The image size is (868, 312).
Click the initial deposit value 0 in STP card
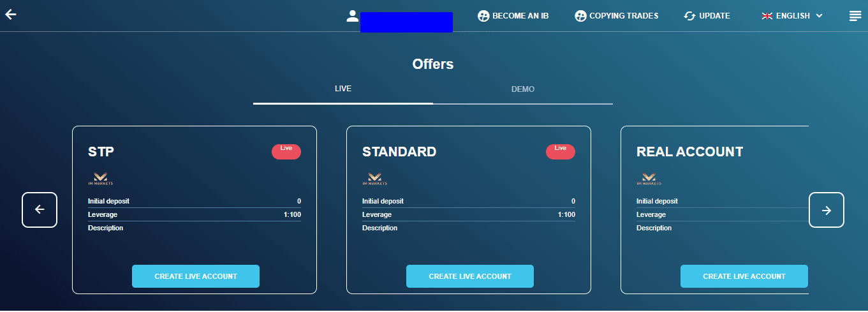(299, 201)
